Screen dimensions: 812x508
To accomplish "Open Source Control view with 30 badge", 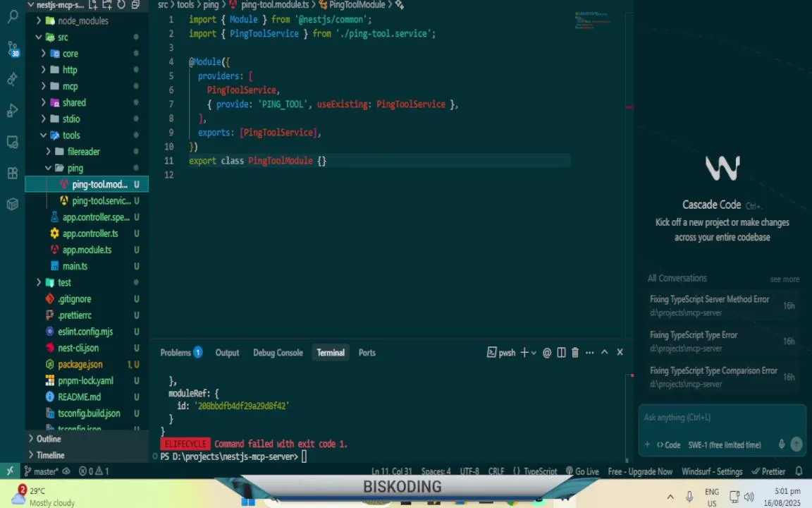I will [x=13, y=49].
